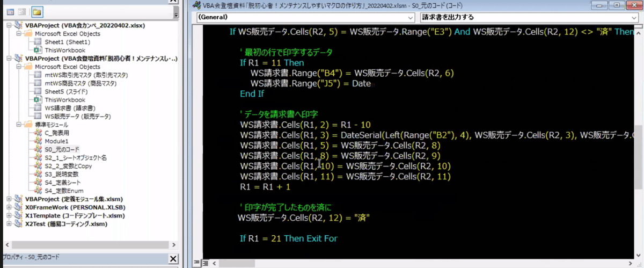The height and width of the screenshot is (268, 644).
Task: Click the 'If R1 = 21 Then Exit For' line
Action: click(x=288, y=238)
